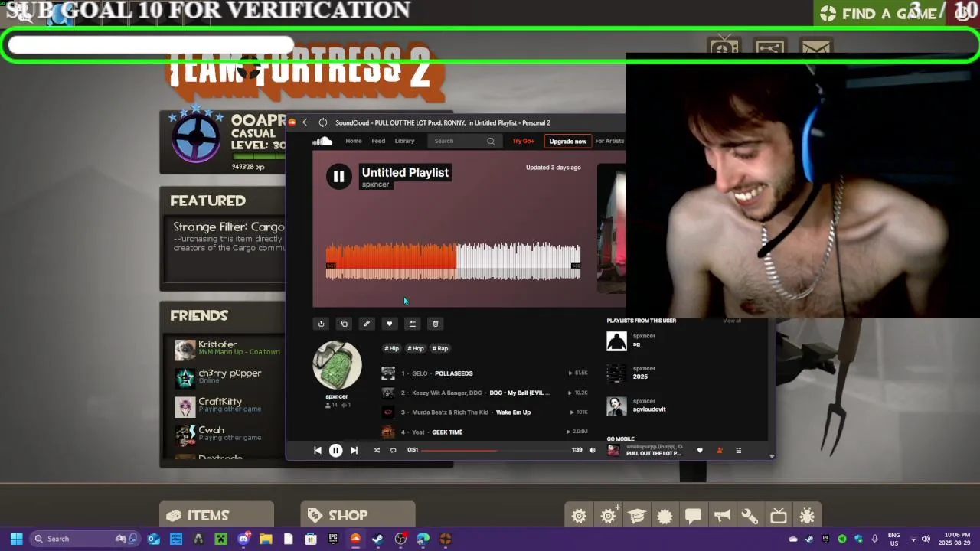Open the Next Up queue list icon
This screenshot has width=980, height=551.
(x=739, y=451)
